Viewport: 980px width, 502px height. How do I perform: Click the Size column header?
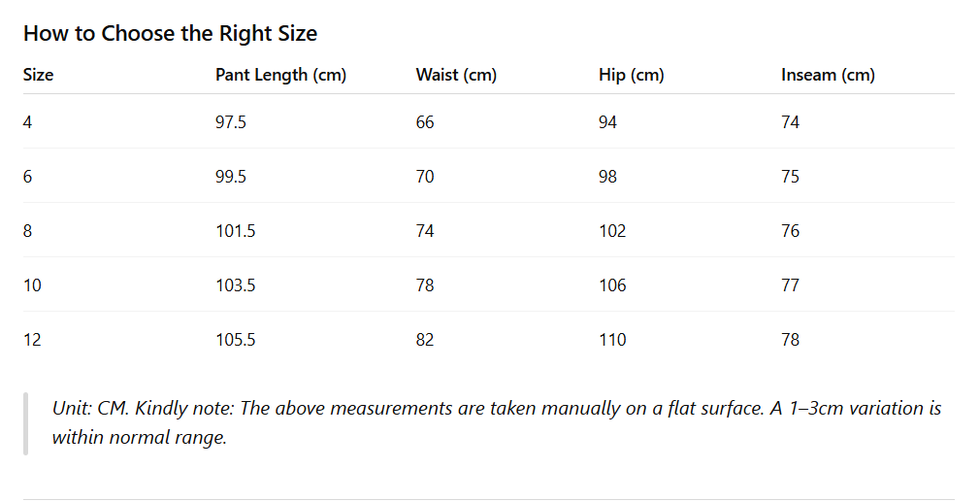(39, 75)
